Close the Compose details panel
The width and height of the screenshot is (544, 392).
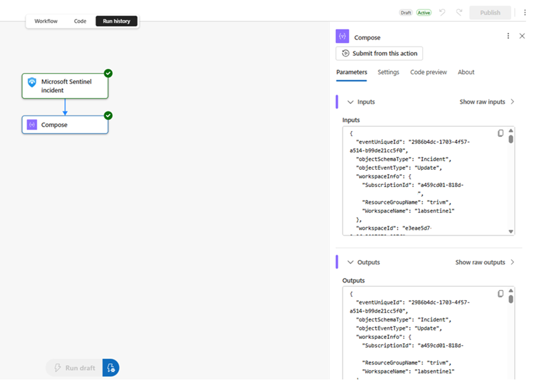[522, 36]
